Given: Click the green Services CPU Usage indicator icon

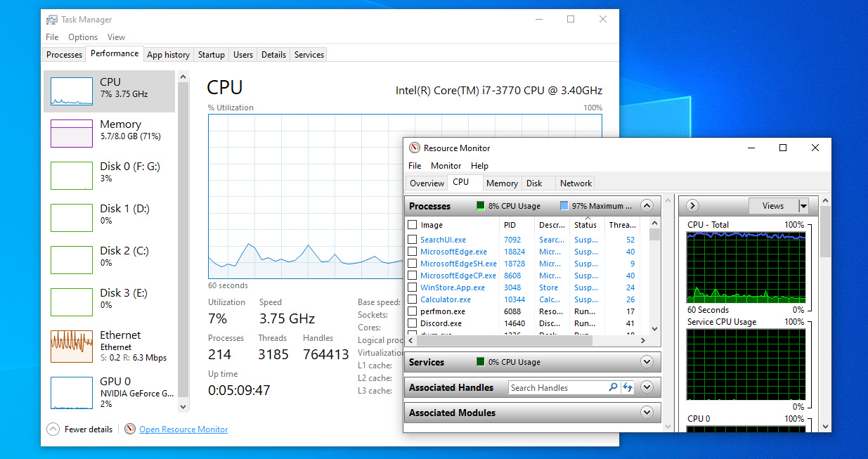Looking at the screenshot, I should (481, 362).
